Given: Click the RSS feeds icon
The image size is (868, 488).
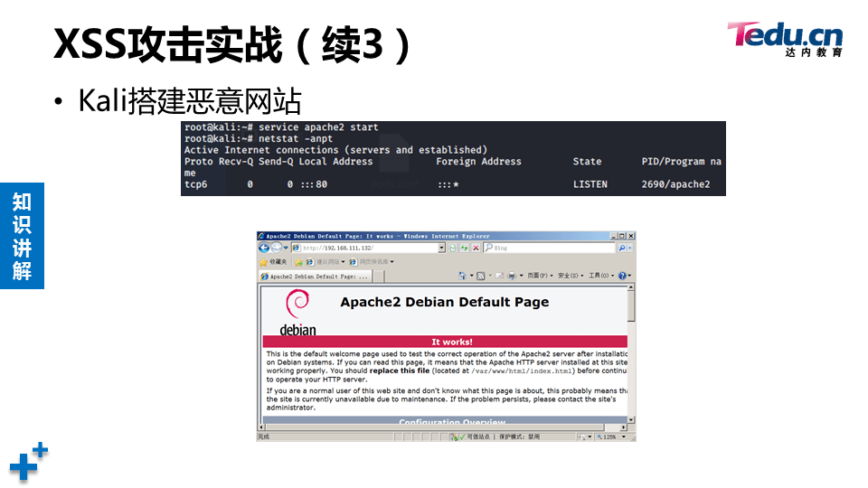Looking at the screenshot, I should click(481, 276).
